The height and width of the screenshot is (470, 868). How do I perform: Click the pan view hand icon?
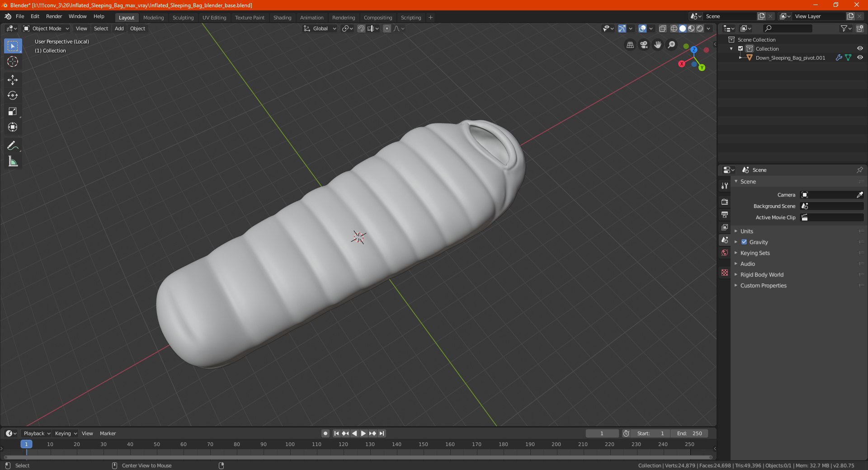coord(658,45)
